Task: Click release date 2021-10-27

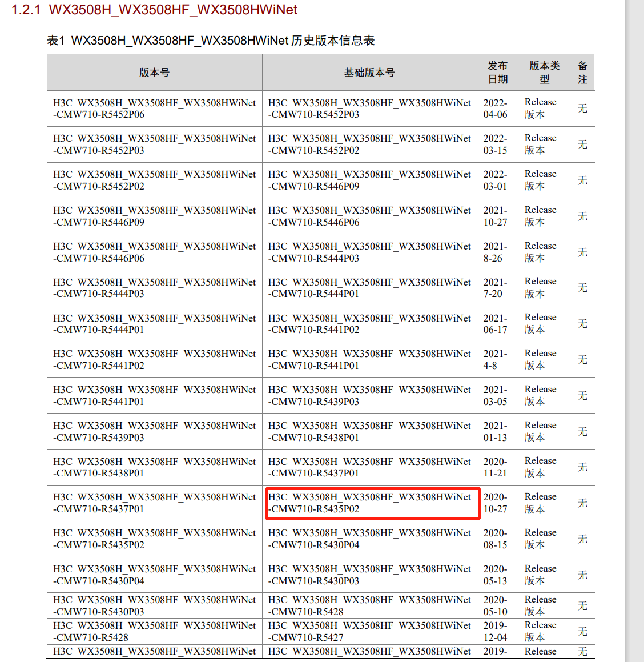Action: tap(496, 216)
